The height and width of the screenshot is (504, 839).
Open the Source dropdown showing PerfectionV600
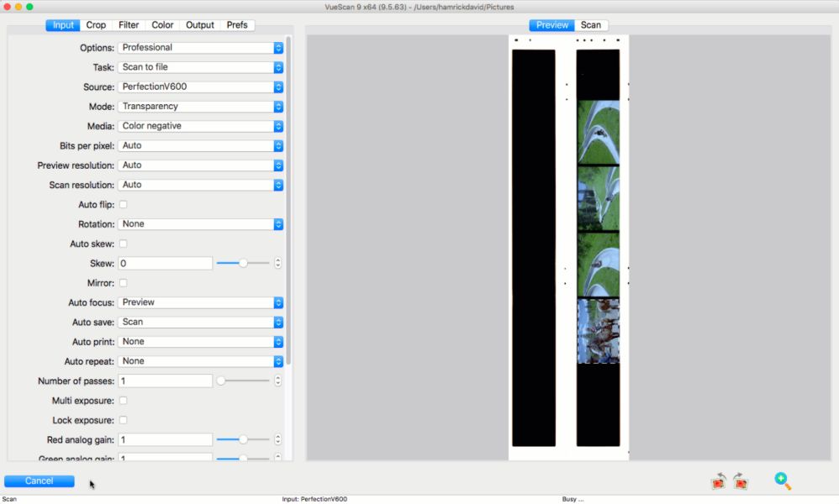[x=200, y=87]
